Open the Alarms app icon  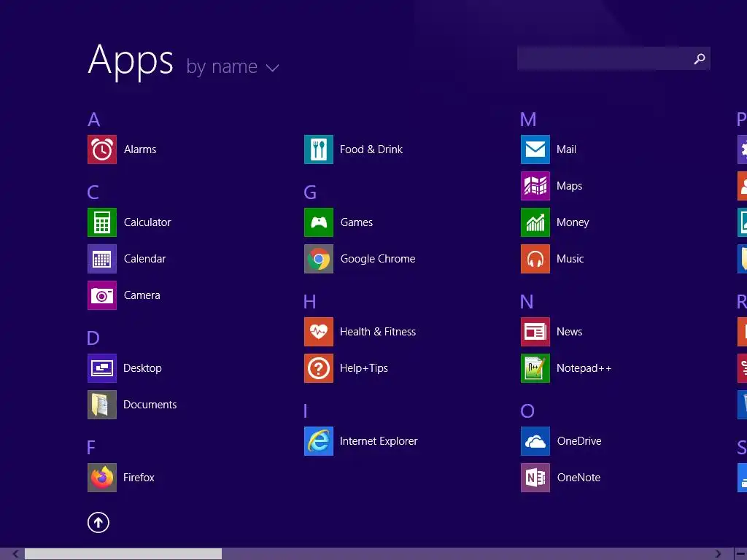102,149
